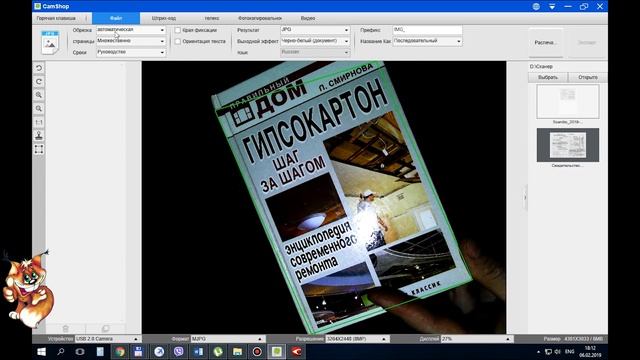Open the Дисплей 27% zoom dropdown
Viewport: 640px width, 360px height.
[476, 339]
